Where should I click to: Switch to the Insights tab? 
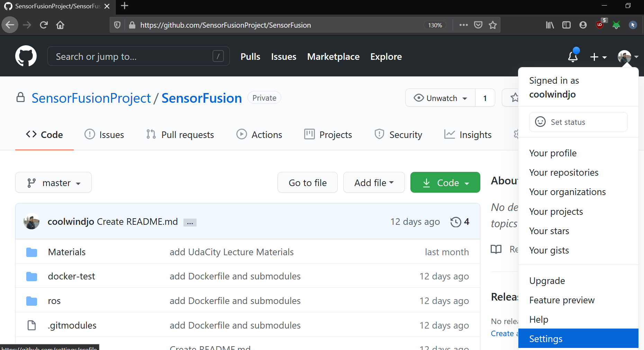click(468, 135)
